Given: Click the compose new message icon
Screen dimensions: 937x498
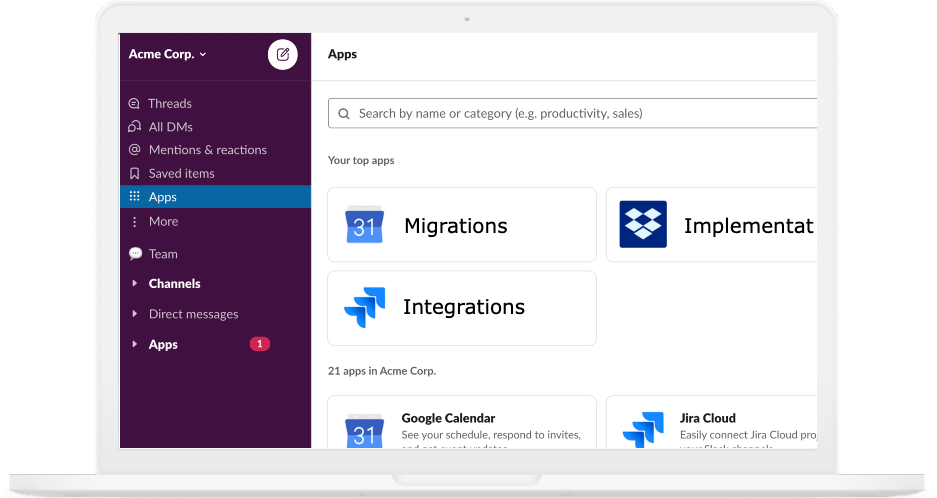Looking at the screenshot, I should (282, 54).
